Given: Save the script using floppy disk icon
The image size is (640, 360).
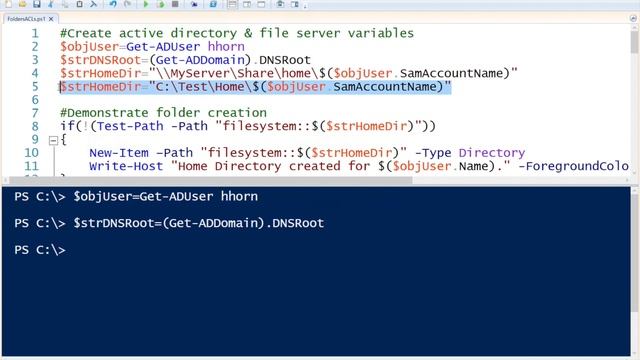Looking at the screenshot, I should pos(37,4).
